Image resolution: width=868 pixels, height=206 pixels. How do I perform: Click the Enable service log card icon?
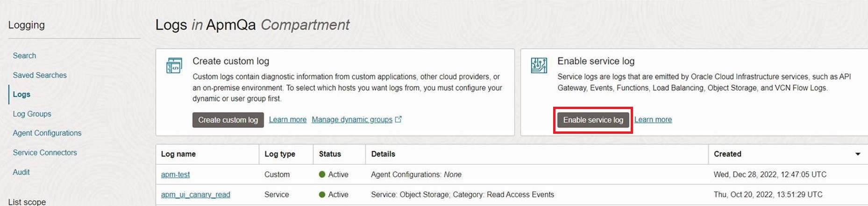(539, 65)
